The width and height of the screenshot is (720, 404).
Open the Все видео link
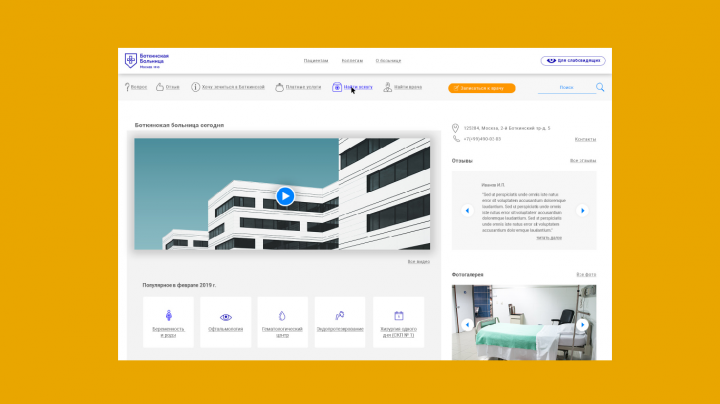click(419, 261)
